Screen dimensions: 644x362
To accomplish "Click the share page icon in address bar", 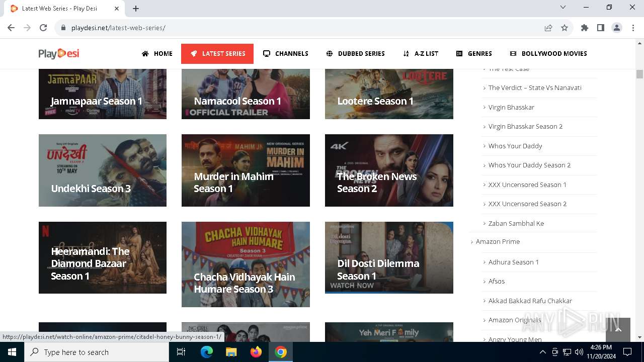I will pyautogui.click(x=548, y=28).
